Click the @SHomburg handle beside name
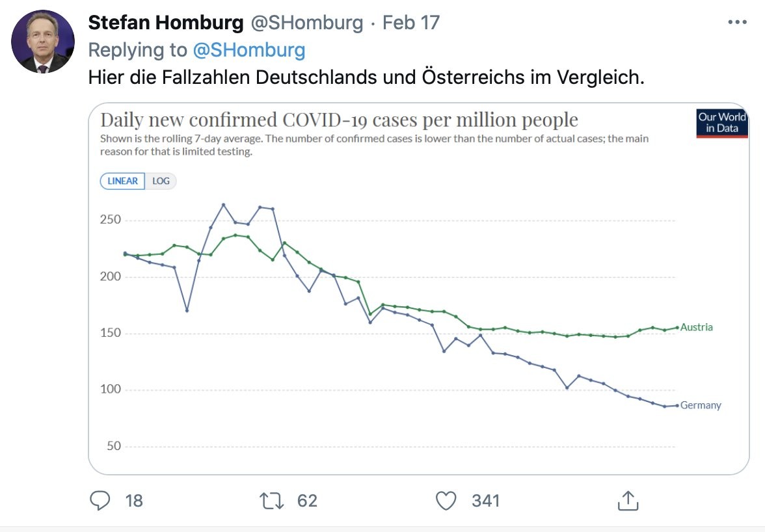The image size is (765, 532). coord(306,23)
